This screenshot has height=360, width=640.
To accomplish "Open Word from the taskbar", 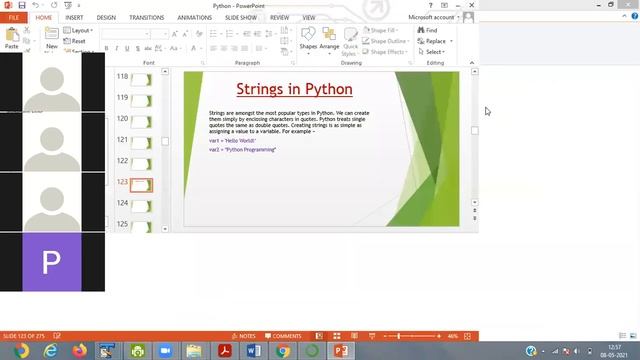I will click(x=253, y=351).
